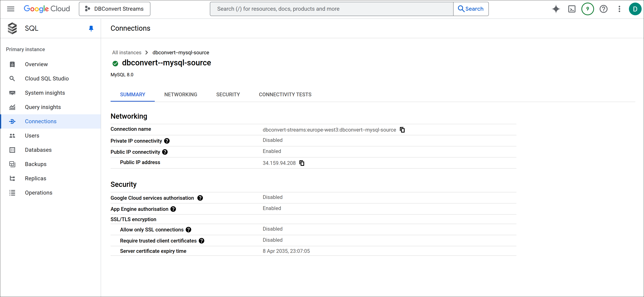Show help for App Engine authorisation
Image resolution: width=644 pixels, height=297 pixels.
173,209
